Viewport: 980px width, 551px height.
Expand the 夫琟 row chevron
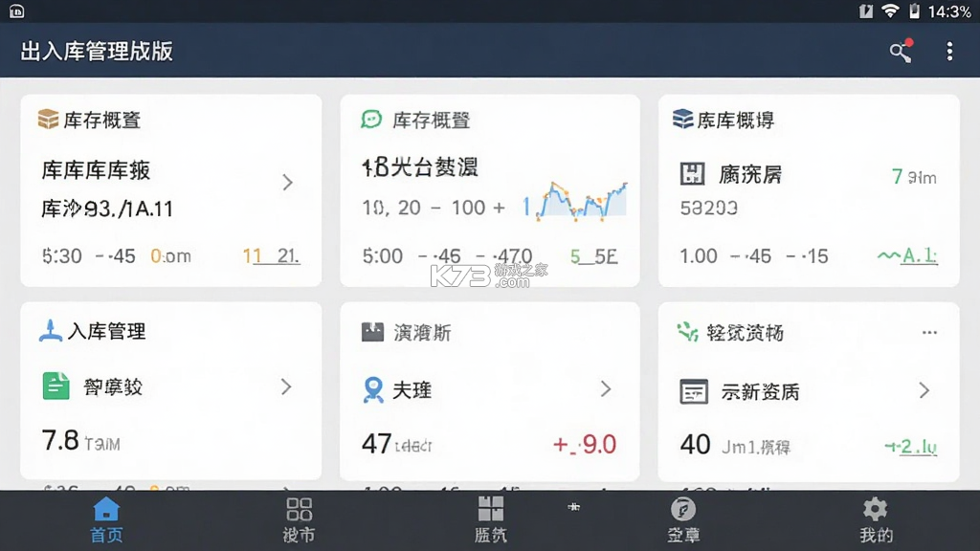coord(606,389)
